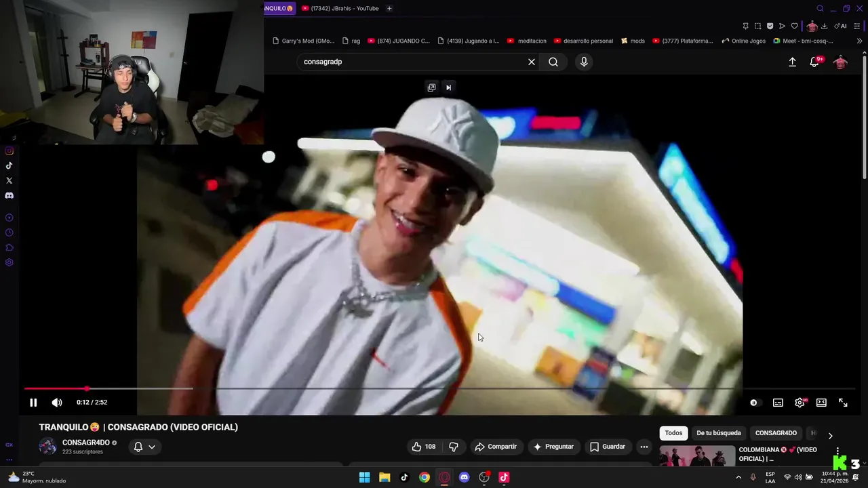Image resolution: width=868 pixels, height=488 pixels.
Task: Open more actions three-dot menu
Action: 644,447
